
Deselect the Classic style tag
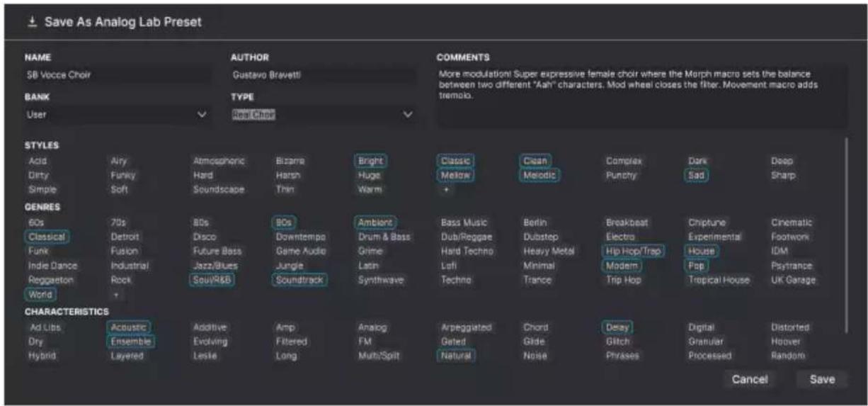click(x=455, y=161)
